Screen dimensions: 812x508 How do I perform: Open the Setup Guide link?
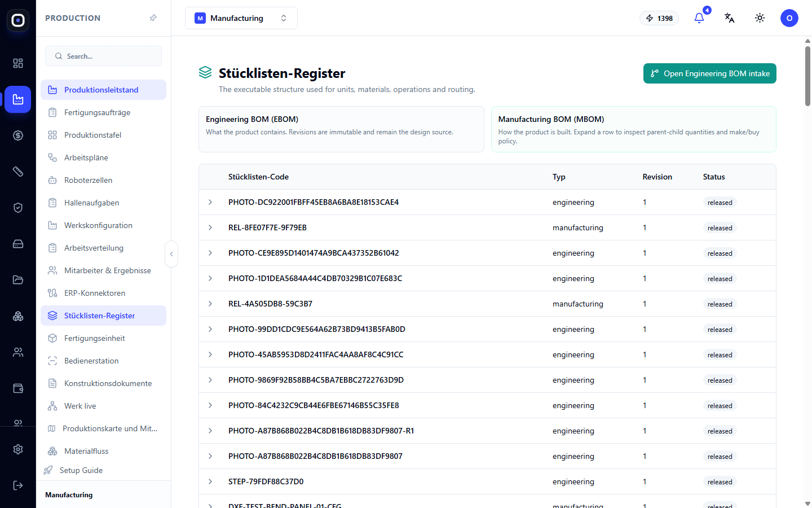(81, 470)
